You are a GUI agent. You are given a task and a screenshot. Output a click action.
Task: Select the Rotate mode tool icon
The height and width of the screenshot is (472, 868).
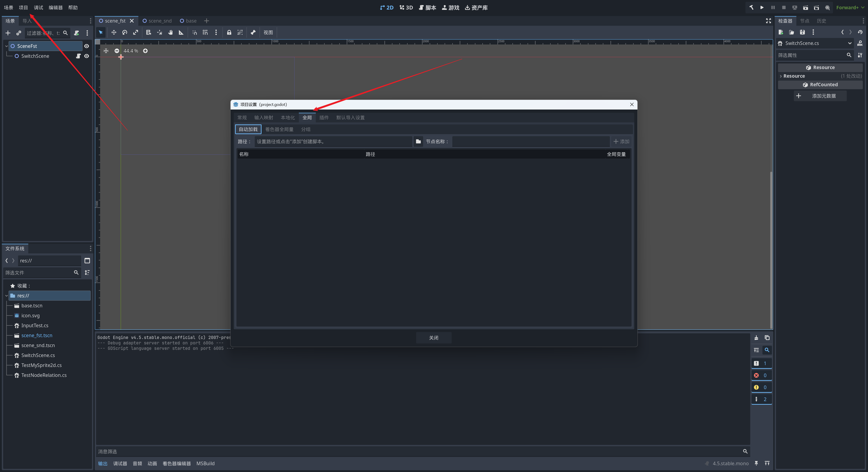point(125,32)
